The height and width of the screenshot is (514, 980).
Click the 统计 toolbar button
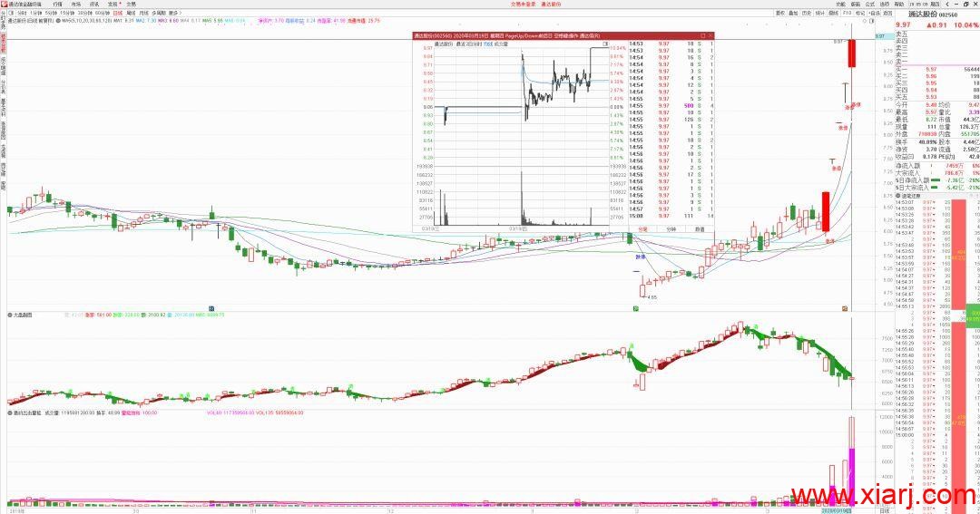click(820, 13)
